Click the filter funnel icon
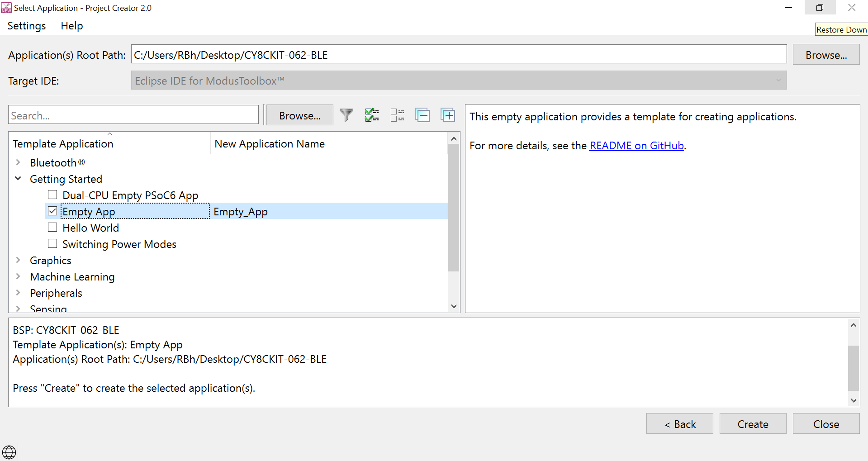 point(346,115)
